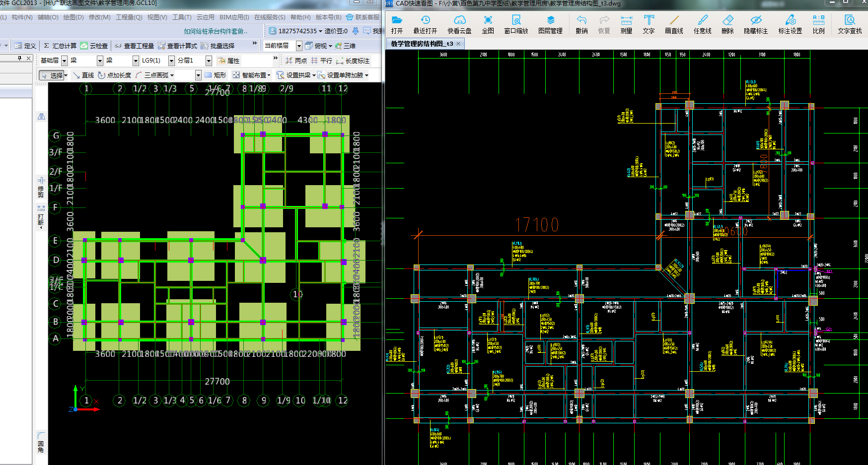Select the 测量 measure tool
Viewport: 868px width, 465px height.
coord(626,24)
